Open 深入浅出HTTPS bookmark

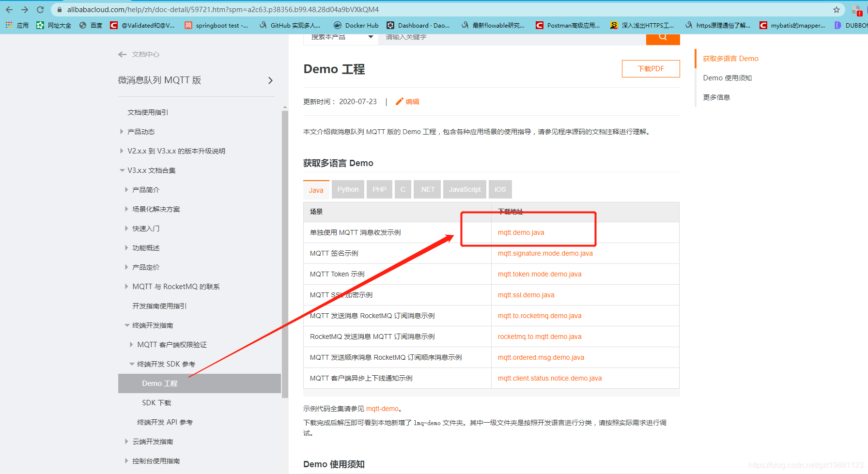(642, 25)
